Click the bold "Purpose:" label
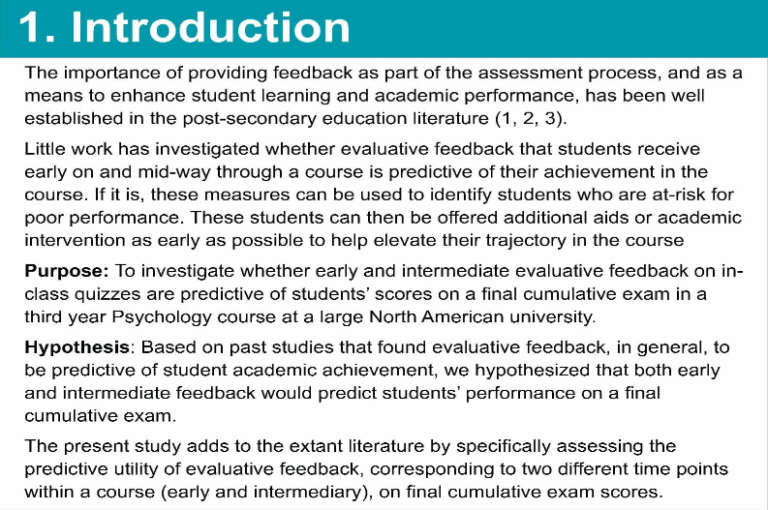Viewport: 768px width, 510px height. pos(67,273)
